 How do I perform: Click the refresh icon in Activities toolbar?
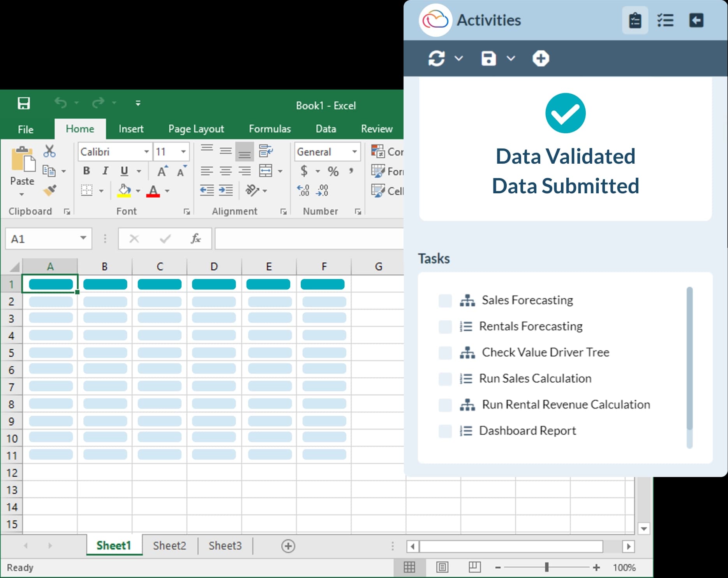tap(436, 58)
